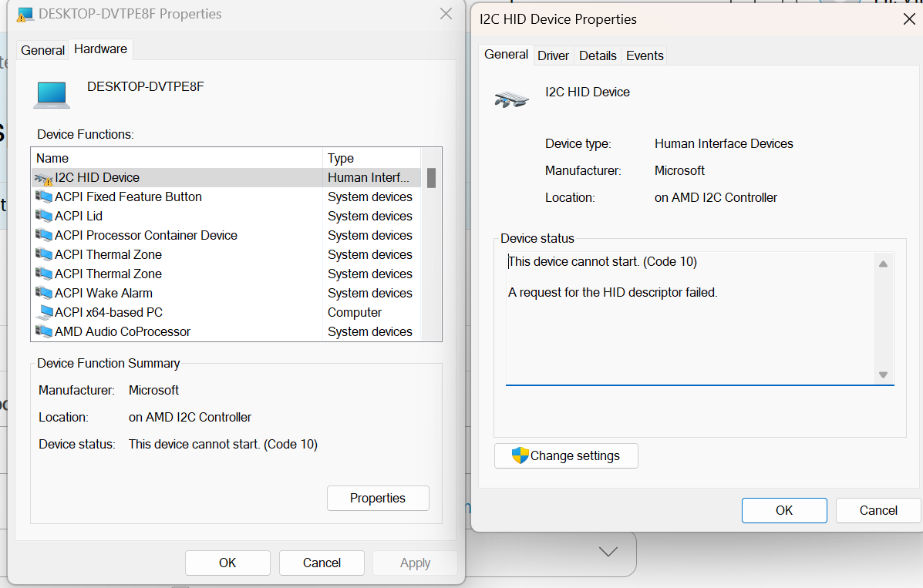Click the AMD Audio CoProcessor device icon

click(44, 331)
